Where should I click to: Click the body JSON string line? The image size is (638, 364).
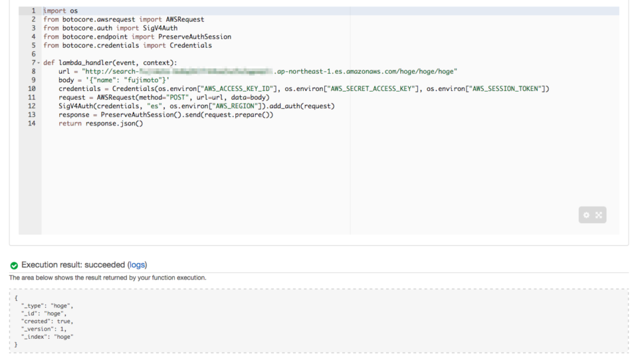pos(113,80)
